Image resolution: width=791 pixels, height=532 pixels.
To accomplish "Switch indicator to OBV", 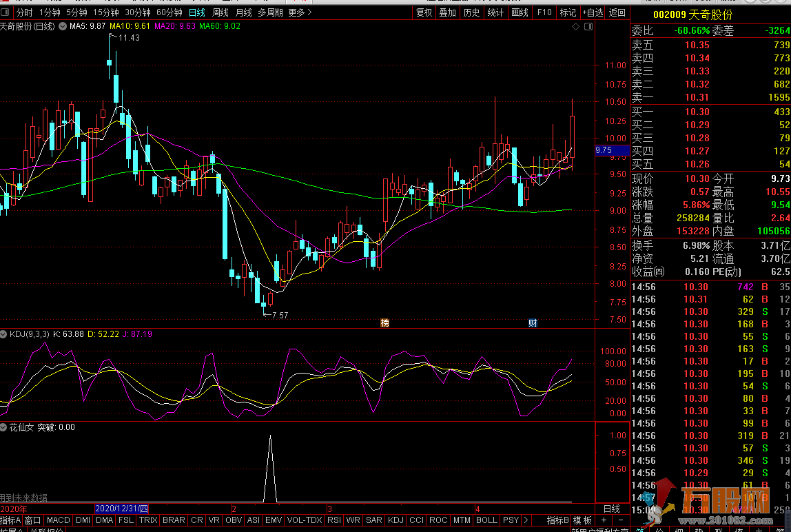I will point(234,520).
